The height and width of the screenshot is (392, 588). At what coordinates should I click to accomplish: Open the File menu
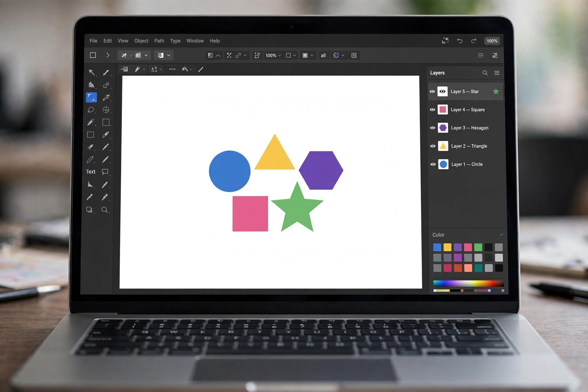(93, 41)
